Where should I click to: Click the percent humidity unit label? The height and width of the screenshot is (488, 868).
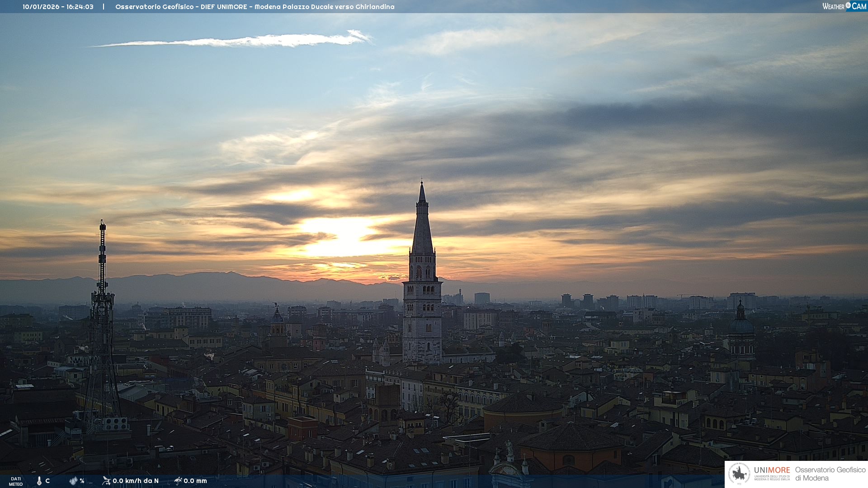coord(82,481)
